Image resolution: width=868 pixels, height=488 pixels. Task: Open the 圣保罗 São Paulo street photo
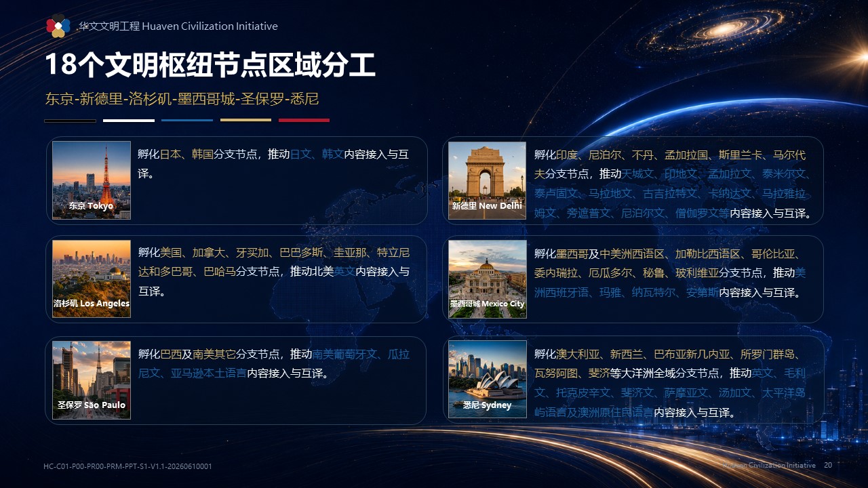tap(92, 380)
